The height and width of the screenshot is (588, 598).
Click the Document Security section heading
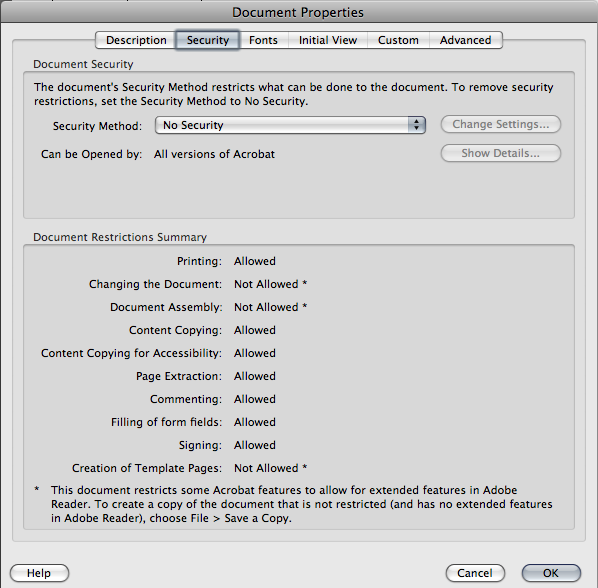click(x=83, y=64)
